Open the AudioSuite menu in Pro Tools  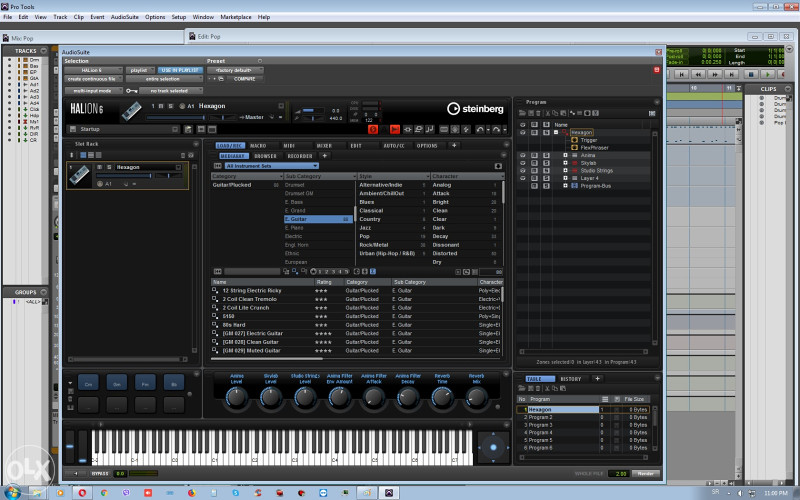124,17
